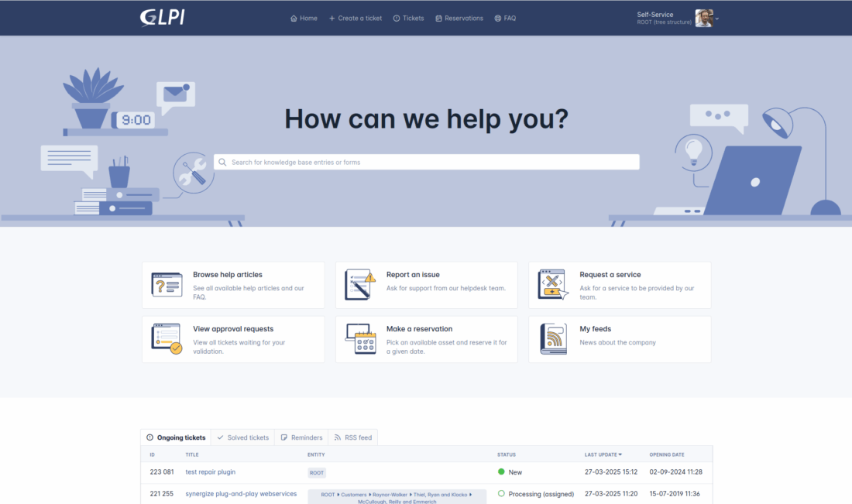Screen dimensions: 852x504
Task: Click the Make a reservation calendar icon
Action: [x=360, y=338]
